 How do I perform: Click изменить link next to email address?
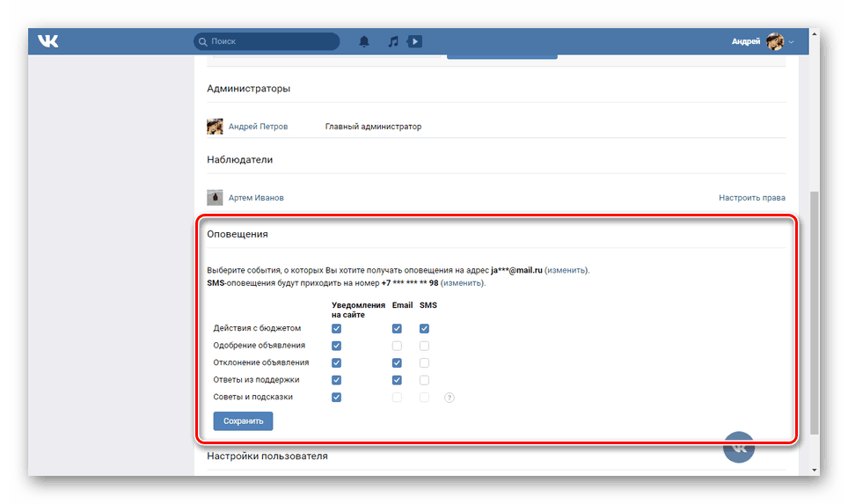[x=566, y=270]
